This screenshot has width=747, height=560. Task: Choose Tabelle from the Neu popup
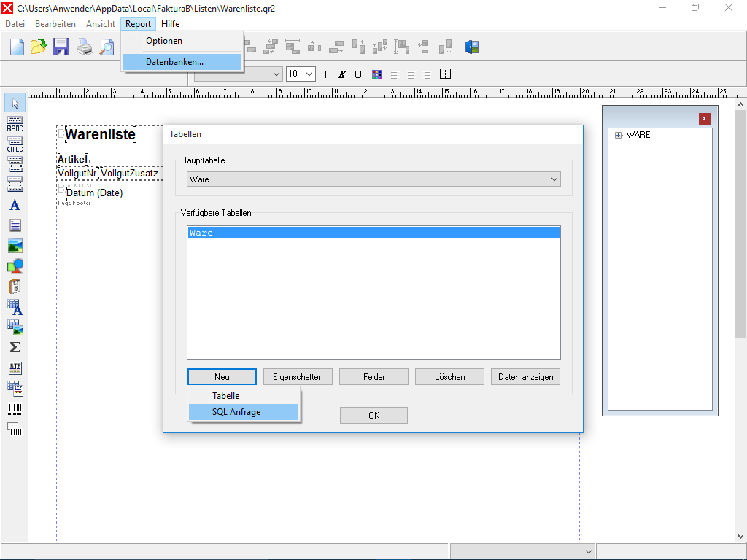tap(244, 396)
